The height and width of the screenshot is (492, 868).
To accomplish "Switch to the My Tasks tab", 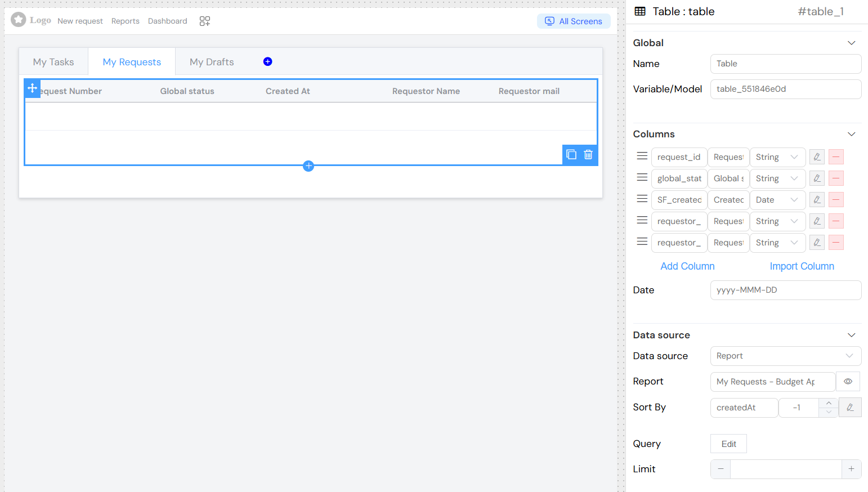I will (x=53, y=62).
